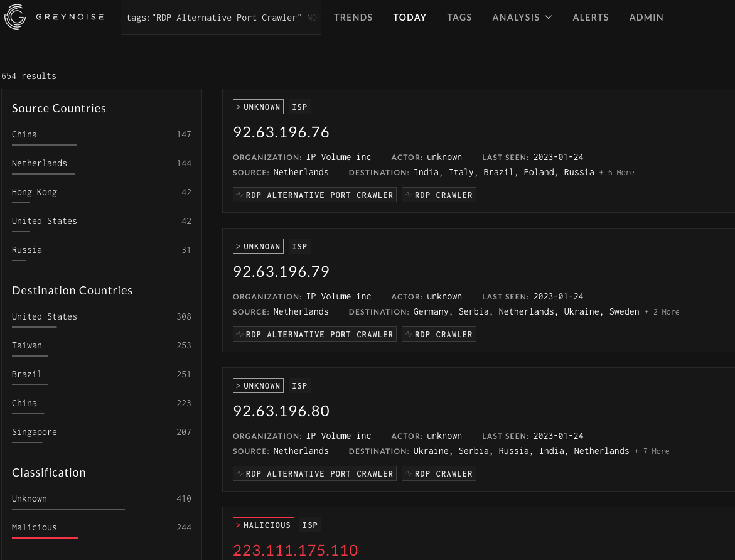Go to the ALERTS page

pos(591,18)
